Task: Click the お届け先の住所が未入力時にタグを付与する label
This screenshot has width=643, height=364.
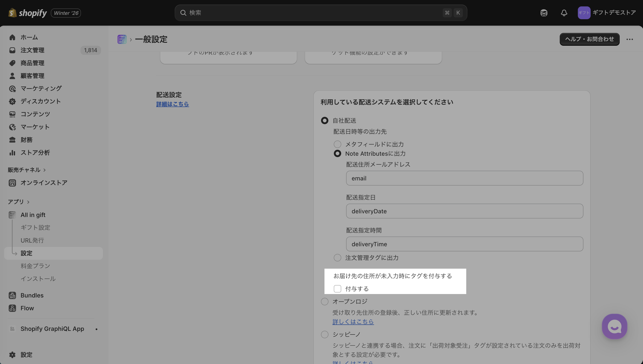Action: pos(393,276)
